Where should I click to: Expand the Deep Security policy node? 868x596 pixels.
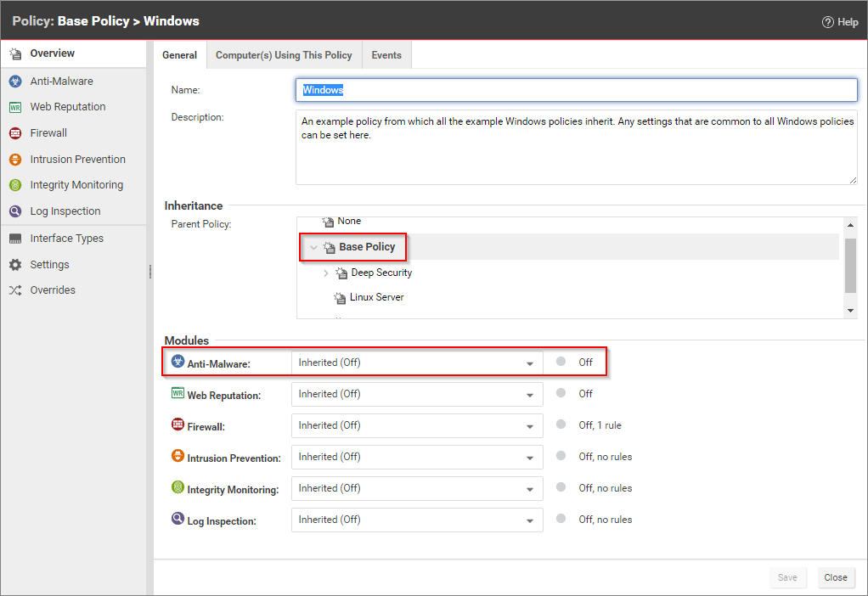326,273
